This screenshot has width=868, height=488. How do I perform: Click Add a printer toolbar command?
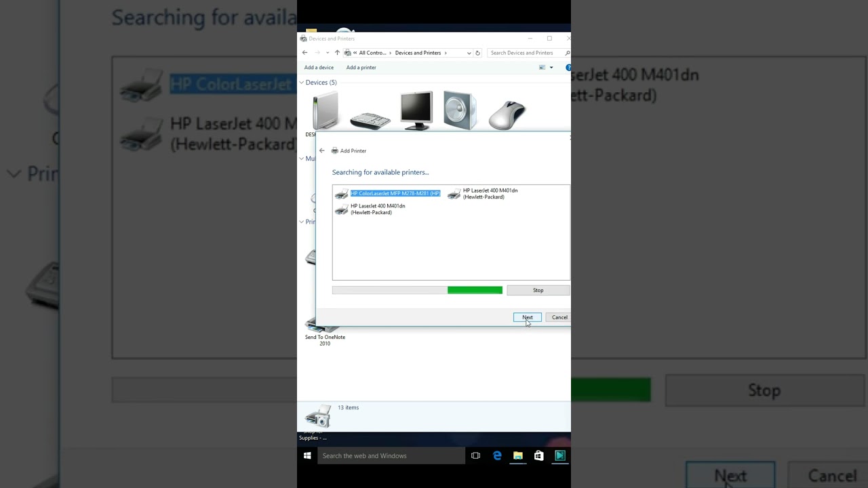(x=361, y=68)
